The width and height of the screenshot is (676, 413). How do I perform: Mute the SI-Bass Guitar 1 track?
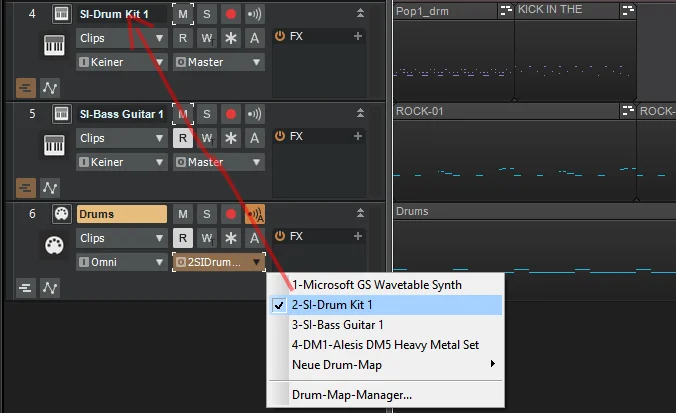point(183,114)
